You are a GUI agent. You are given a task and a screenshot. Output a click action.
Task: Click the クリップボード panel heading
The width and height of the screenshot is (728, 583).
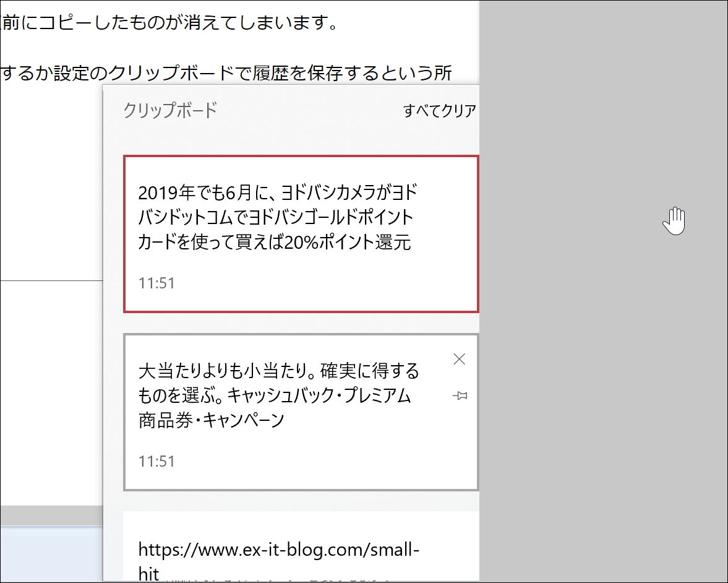coord(170,111)
